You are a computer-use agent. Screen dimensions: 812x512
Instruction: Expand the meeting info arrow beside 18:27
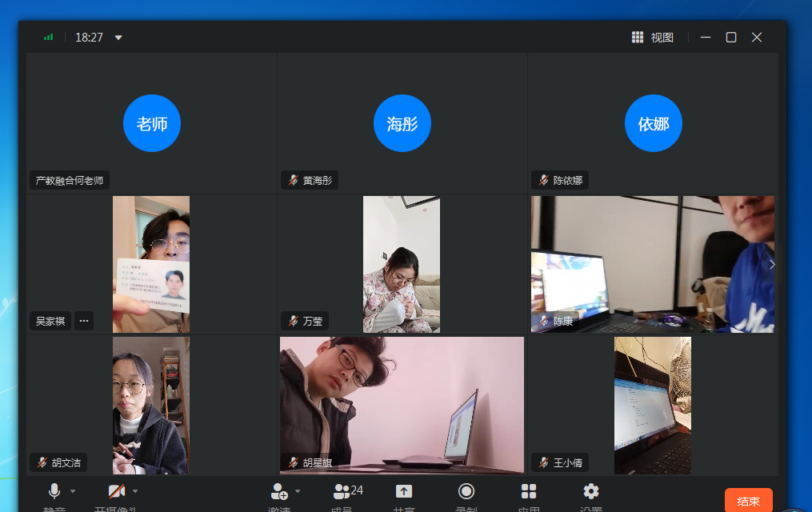pos(118,38)
